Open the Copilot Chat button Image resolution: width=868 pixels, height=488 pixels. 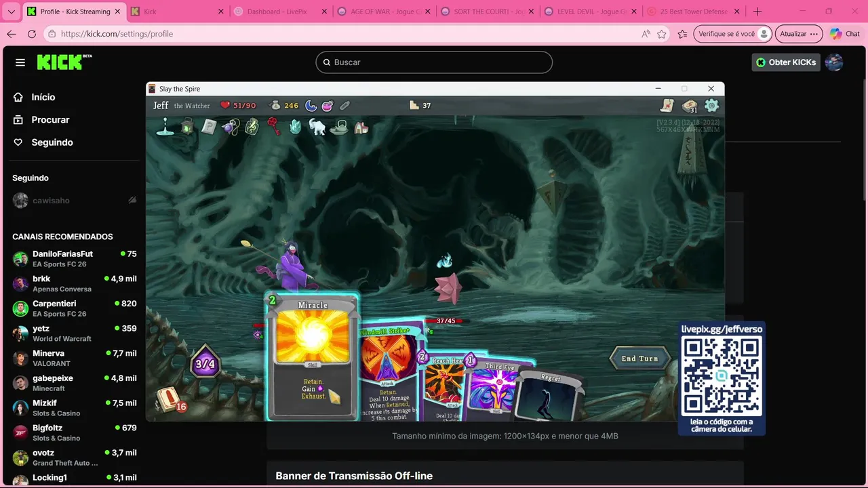point(845,34)
